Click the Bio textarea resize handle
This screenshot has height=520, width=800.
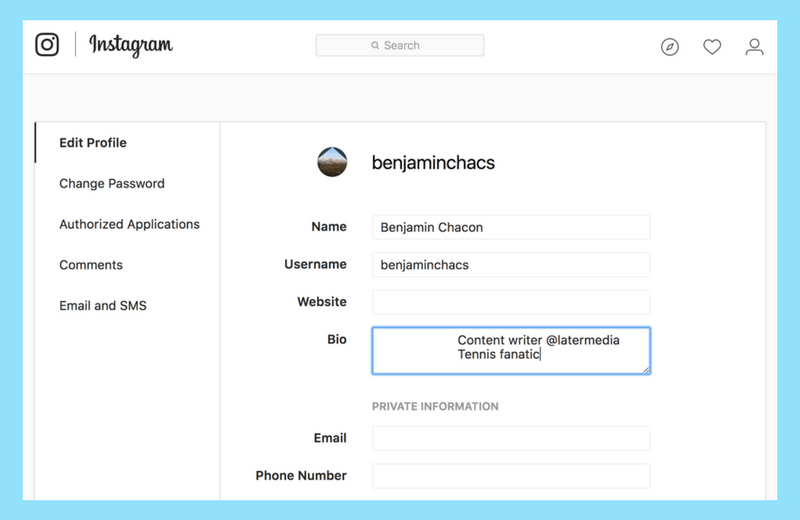point(646,370)
